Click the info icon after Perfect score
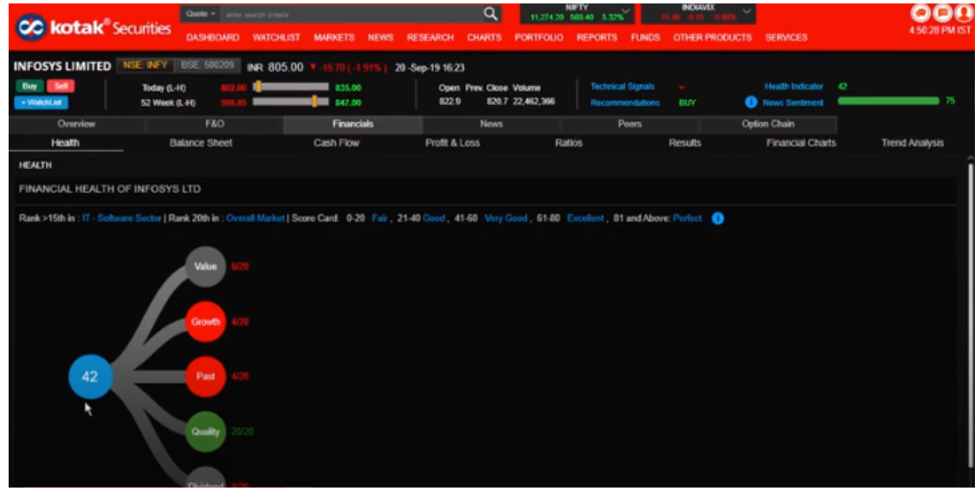The width and height of the screenshot is (980, 491). coord(718,219)
